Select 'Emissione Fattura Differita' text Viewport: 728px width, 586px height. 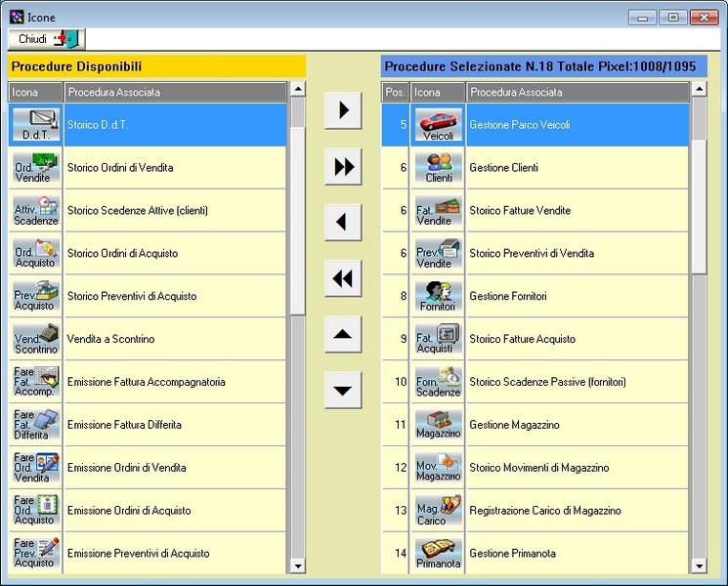point(124,425)
